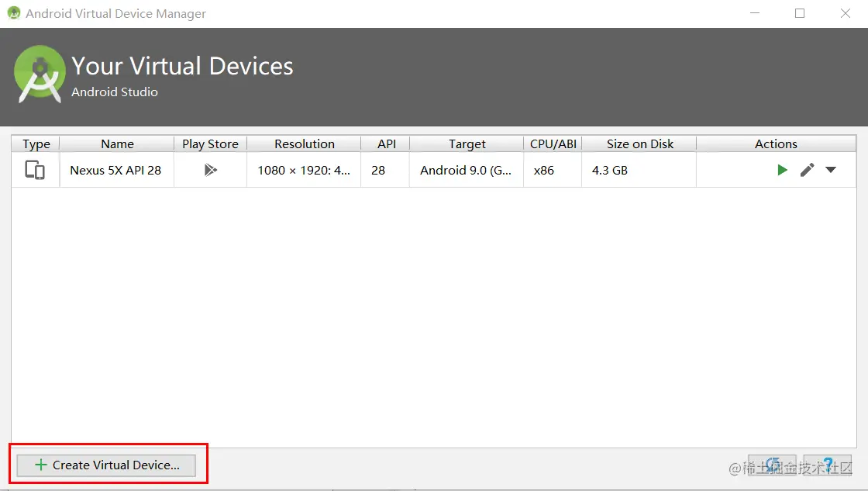Select the 'Nexus 5X API 28' name cell
Image resolution: width=868 pixels, height=491 pixels.
pos(117,170)
